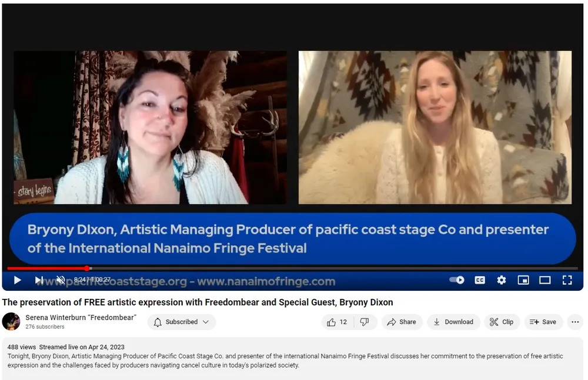Click the red progress bar scrubber
The image size is (588, 380).
click(87, 268)
